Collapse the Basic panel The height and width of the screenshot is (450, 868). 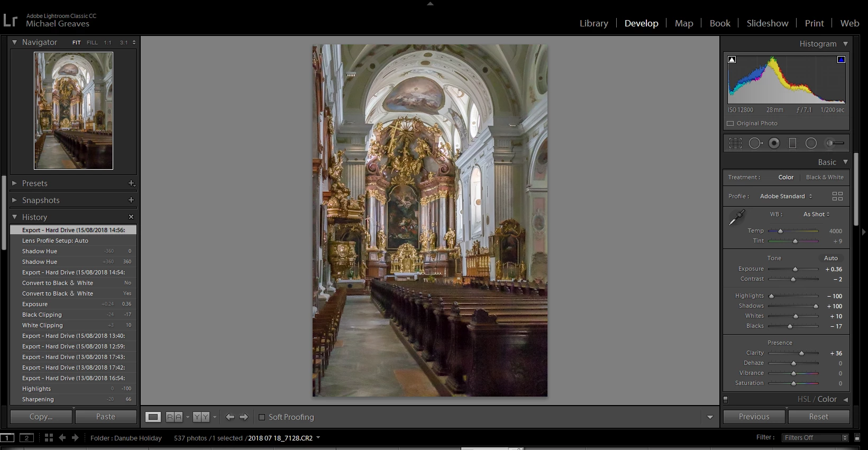coord(845,162)
